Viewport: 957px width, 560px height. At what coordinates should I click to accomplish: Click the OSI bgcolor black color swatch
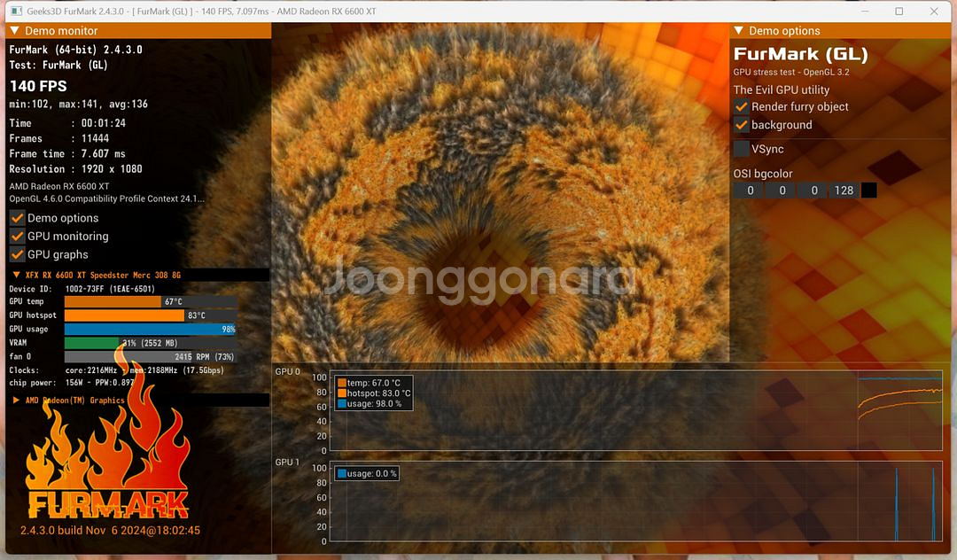tap(868, 191)
